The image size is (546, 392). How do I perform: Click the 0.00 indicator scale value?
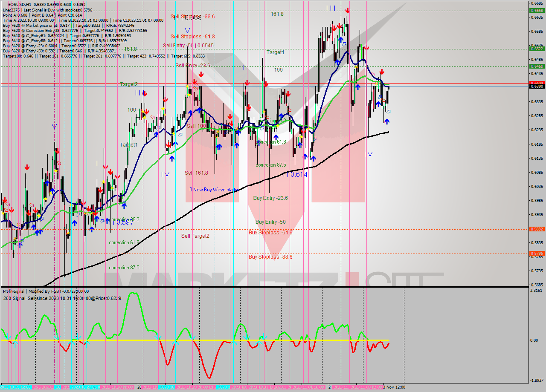point(534,340)
